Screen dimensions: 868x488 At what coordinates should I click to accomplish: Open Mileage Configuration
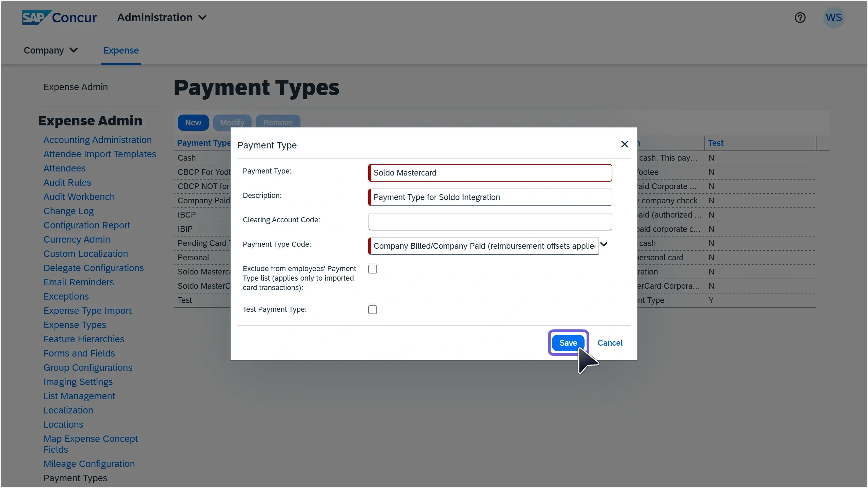[x=89, y=464]
